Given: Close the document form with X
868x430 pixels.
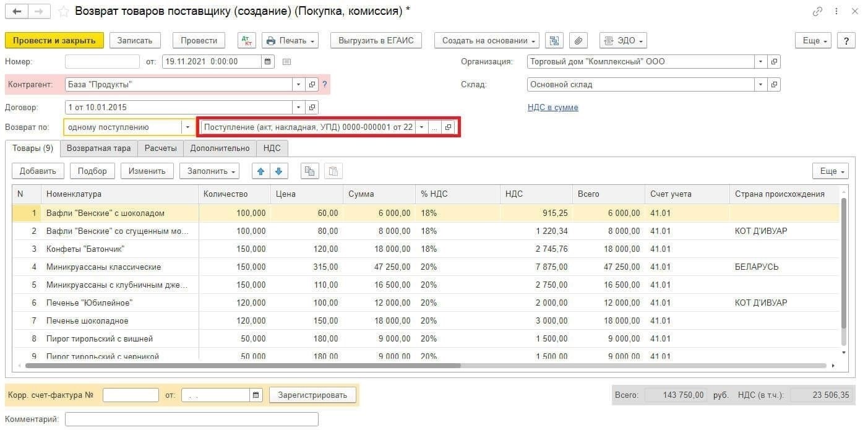Looking at the screenshot, I should pyautogui.click(x=854, y=12).
